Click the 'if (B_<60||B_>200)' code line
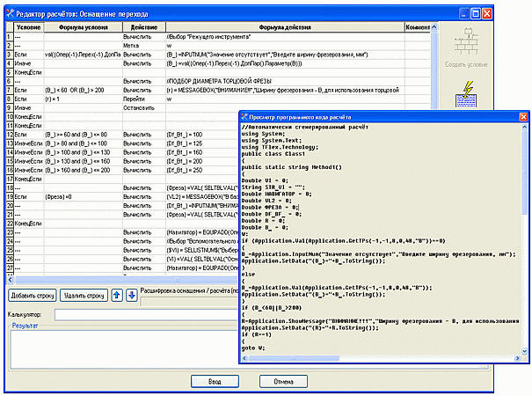Screen dimensions: 532x396 pos(272,308)
